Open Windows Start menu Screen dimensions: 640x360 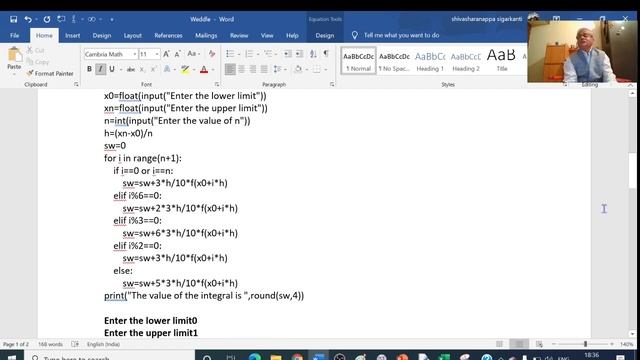coord(11,358)
